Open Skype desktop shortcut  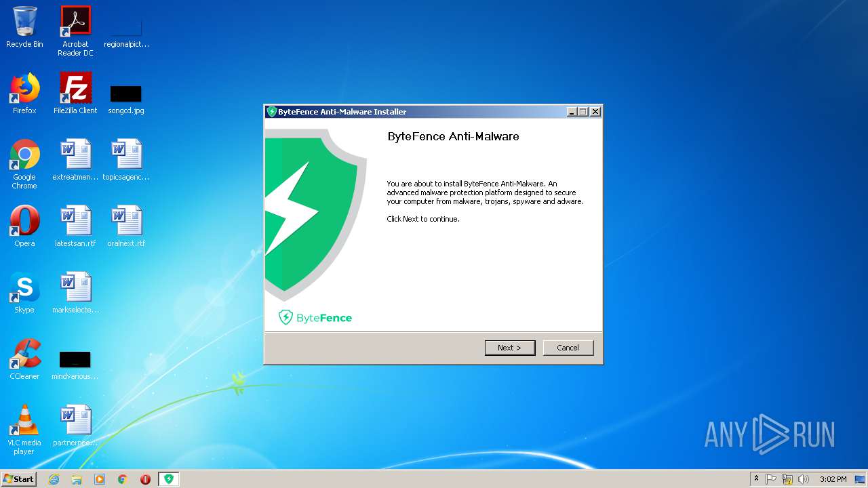pyautogui.click(x=24, y=293)
